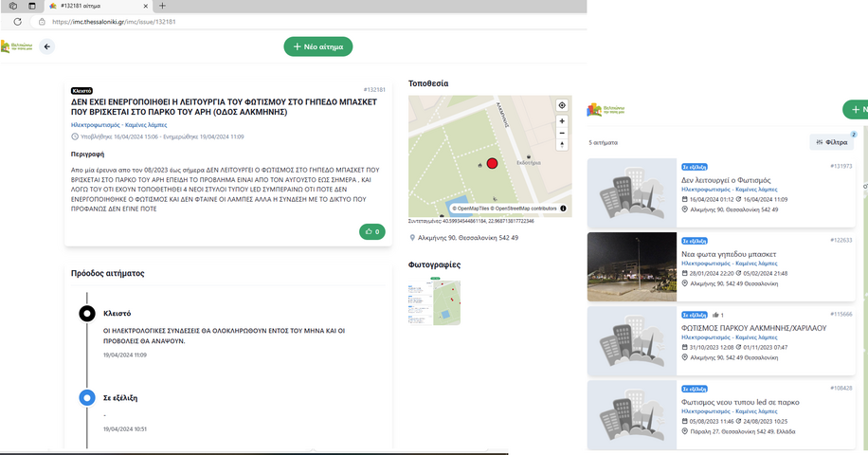Screen dimensions: 868x455
Task: Close the #132181 αίτημα tab
Action: [x=146, y=6]
